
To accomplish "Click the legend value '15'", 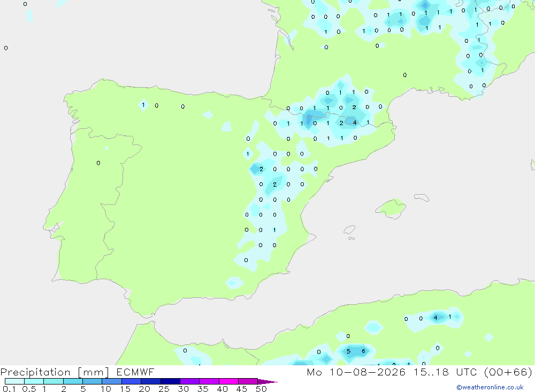I will (125, 389).
